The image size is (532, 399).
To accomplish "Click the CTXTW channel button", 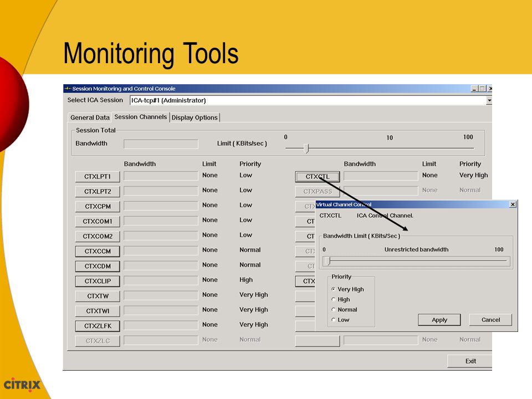I will (x=98, y=296).
